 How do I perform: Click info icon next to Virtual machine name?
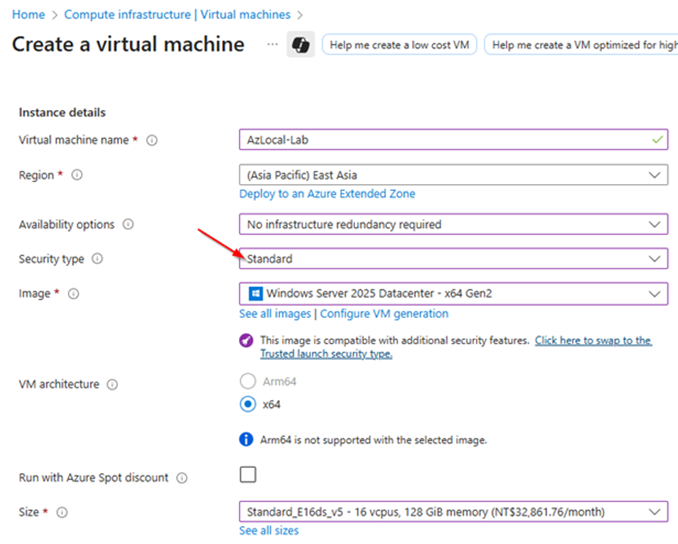pyautogui.click(x=152, y=141)
